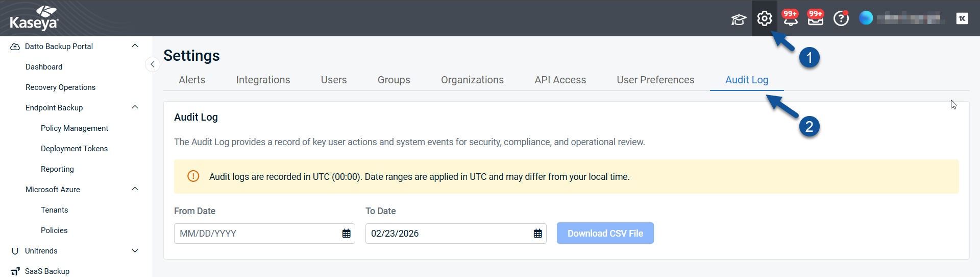Open the Help question mark icon
The height and width of the screenshot is (277, 980).
[841, 19]
